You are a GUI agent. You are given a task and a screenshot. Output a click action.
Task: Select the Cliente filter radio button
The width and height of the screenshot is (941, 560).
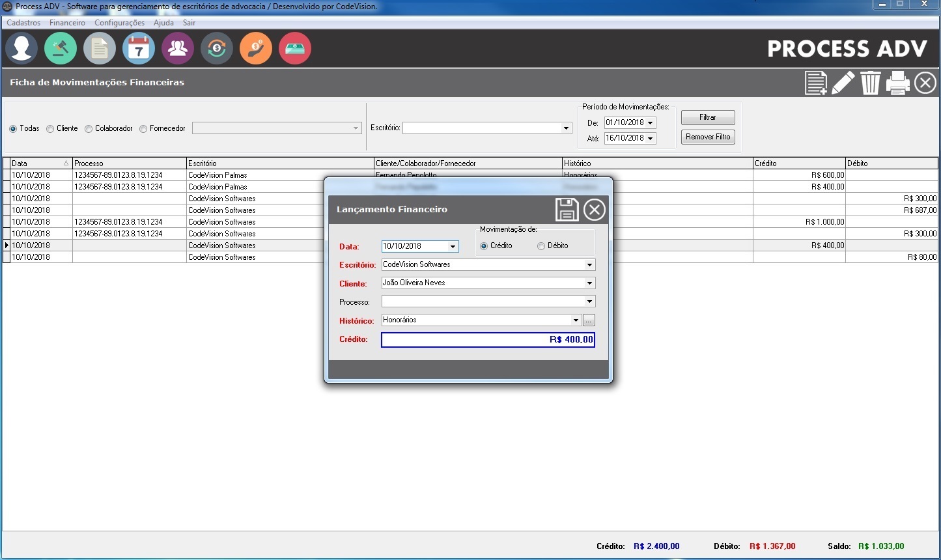click(x=50, y=129)
